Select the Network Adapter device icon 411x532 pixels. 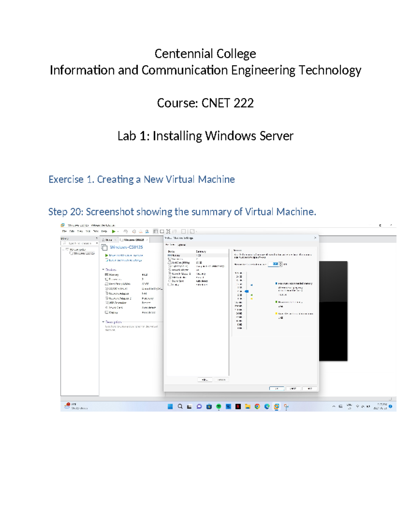pos(170,270)
